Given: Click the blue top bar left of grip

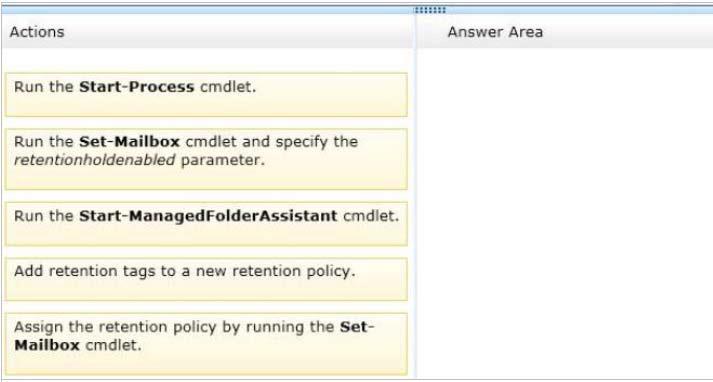Looking at the screenshot, I should coord(208,10).
